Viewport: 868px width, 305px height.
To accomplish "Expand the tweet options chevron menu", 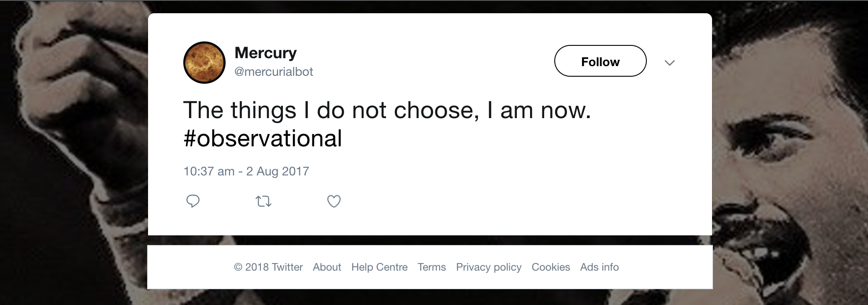I will tap(669, 63).
